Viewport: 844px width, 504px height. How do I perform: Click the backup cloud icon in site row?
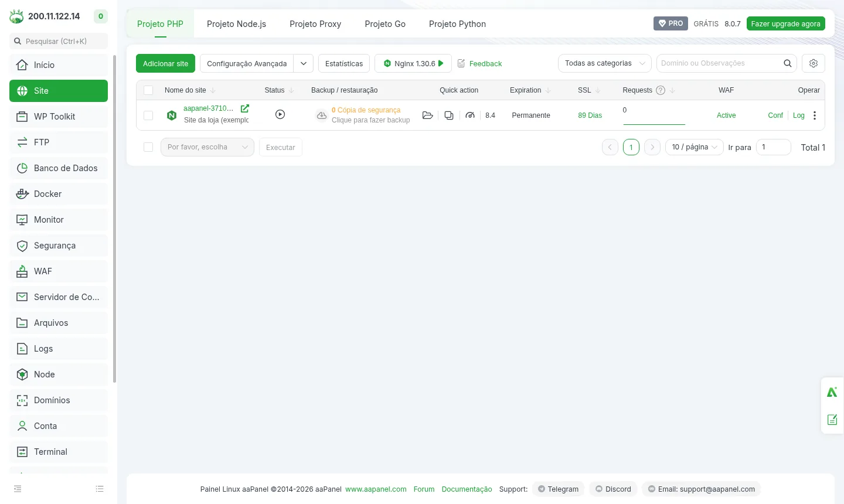(322, 115)
